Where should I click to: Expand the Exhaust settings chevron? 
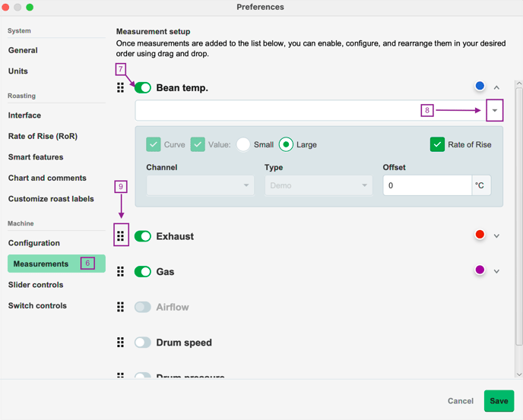[496, 236]
